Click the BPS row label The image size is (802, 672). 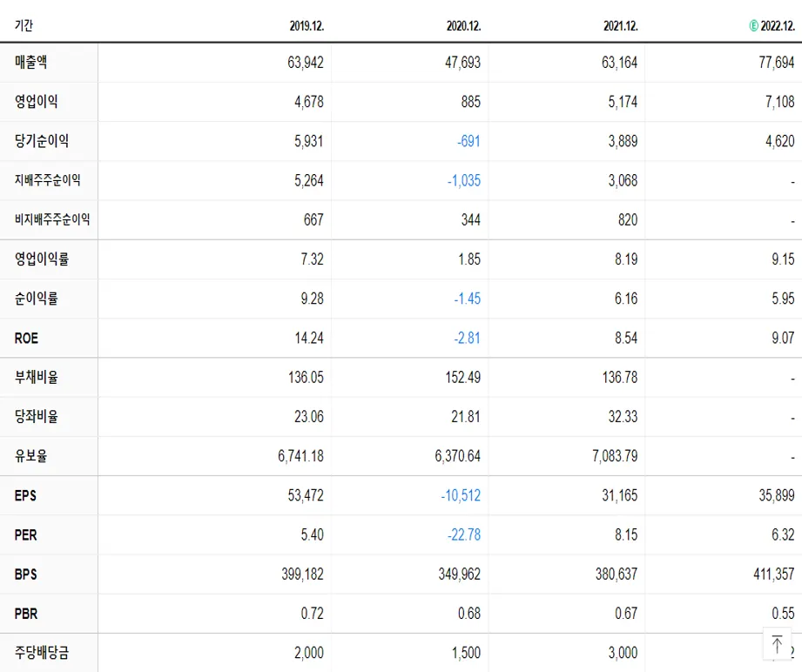[25, 575]
